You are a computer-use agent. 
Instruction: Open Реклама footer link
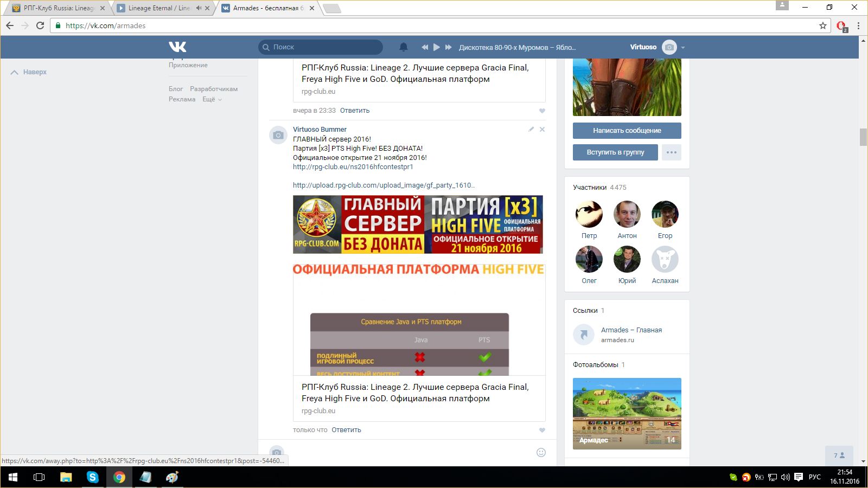pos(182,99)
